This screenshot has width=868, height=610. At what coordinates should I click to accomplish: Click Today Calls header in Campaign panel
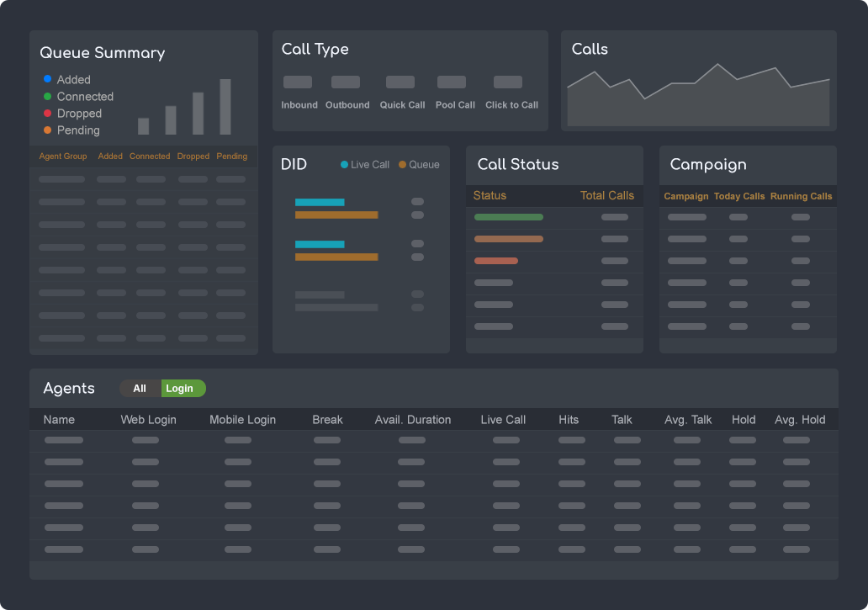(739, 197)
